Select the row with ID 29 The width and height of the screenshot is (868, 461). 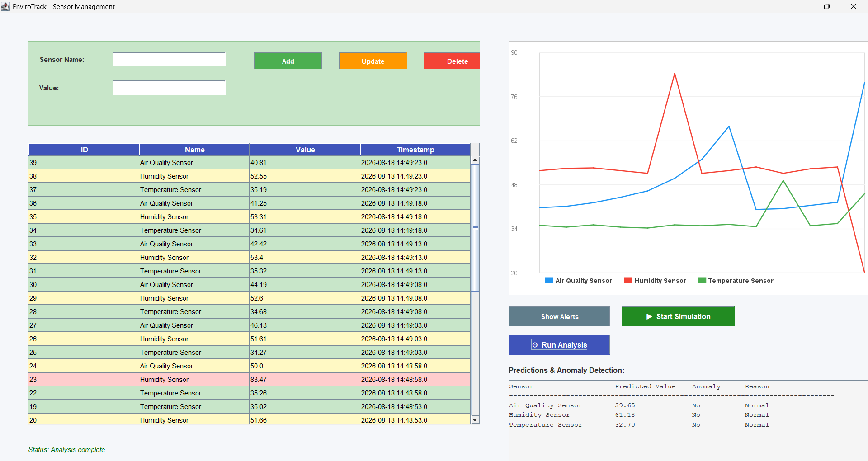[250, 298]
